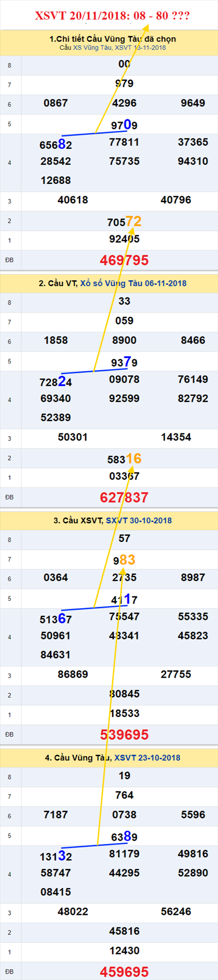Pick the number 82792
This screenshot has width=218, height=980.
click(x=193, y=398)
